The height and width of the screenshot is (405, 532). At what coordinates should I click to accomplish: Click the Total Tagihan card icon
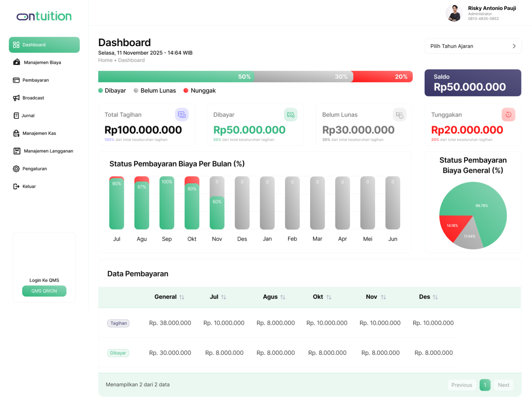click(182, 115)
